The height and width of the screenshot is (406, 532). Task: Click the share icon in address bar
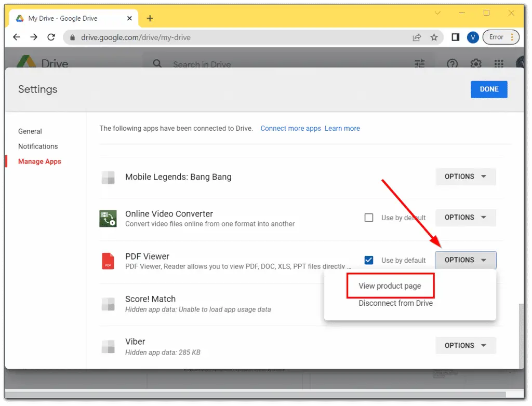click(x=417, y=37)
